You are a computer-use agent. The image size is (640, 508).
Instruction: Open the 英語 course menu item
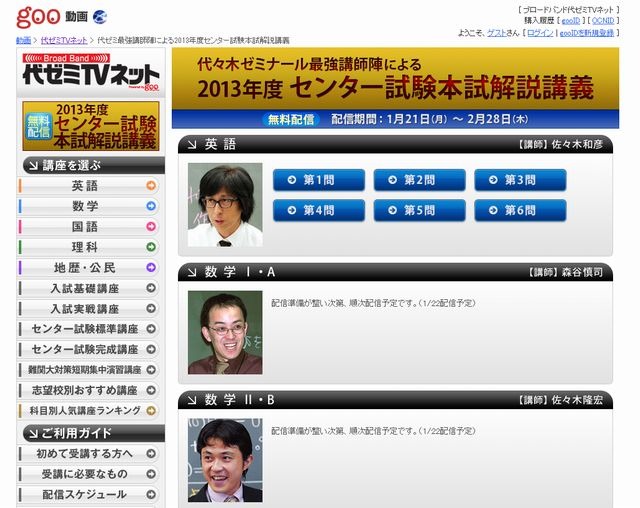coord(89,186)
